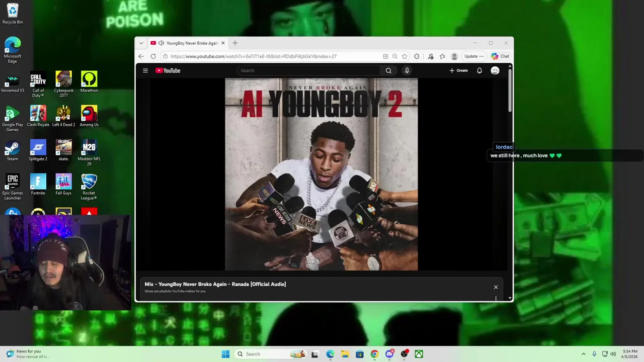644x362 pixels.
Task: Click the Edge address bar URL
Action: point(254,56)
